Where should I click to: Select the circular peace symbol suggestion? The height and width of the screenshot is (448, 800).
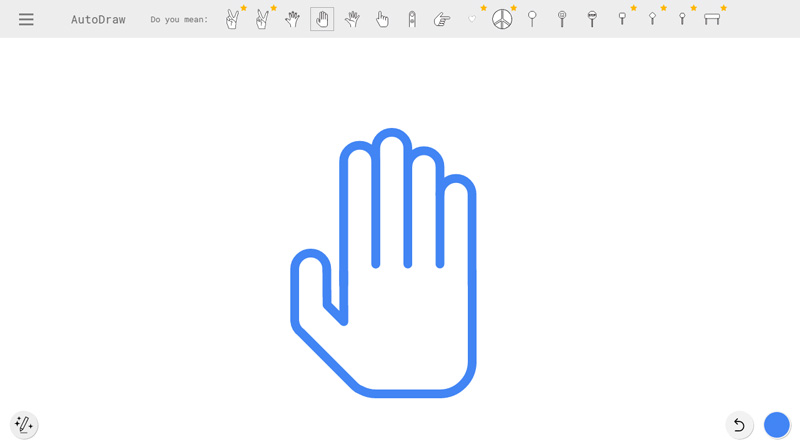pos(502,19)
